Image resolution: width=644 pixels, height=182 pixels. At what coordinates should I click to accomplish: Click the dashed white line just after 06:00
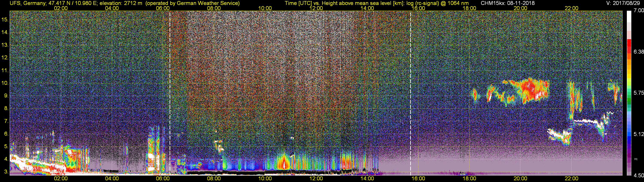(x=170, y=93)
